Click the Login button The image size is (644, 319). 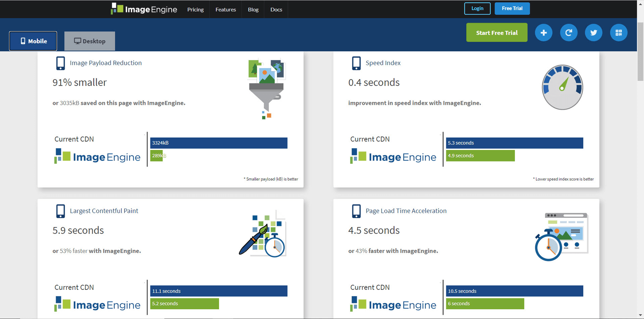[x=477, y=8]
